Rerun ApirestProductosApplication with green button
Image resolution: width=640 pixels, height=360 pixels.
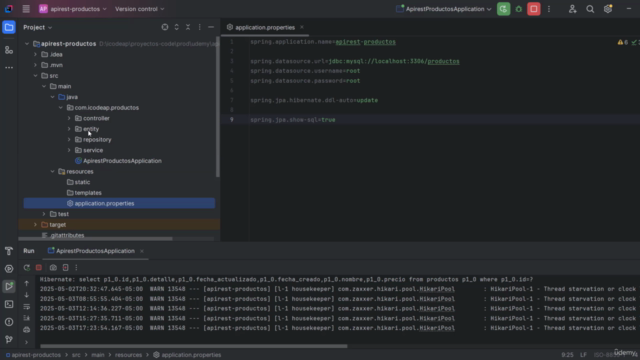click(503, 9)
